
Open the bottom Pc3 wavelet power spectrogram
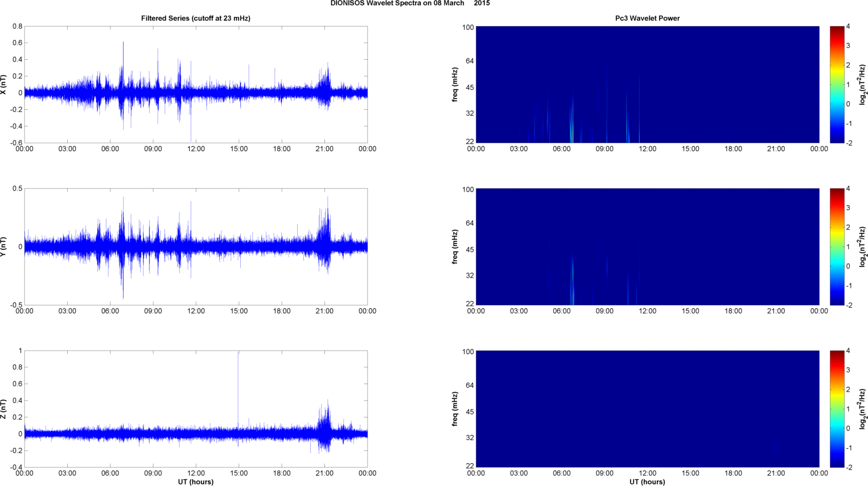[x=647, y=409]
